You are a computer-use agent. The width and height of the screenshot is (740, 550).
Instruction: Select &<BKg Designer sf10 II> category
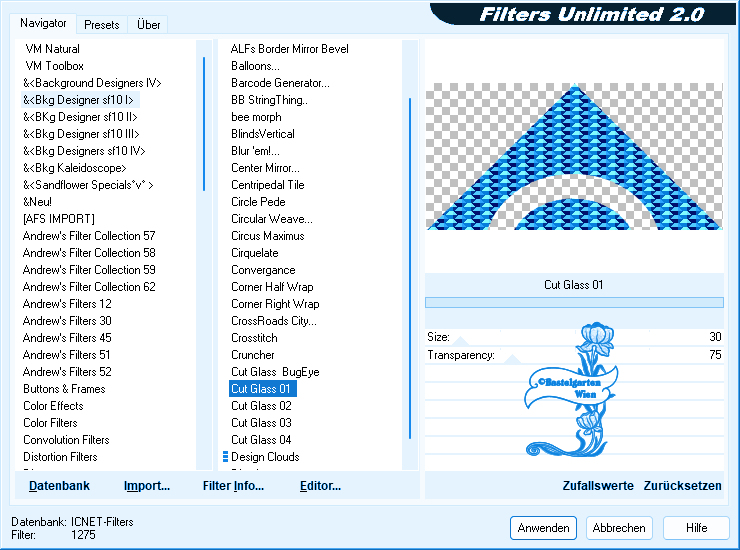pos(80,117)
